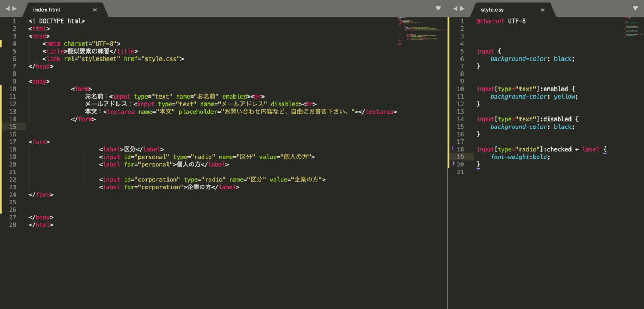Click the input id="corporation" radio line

click(212, 179)
